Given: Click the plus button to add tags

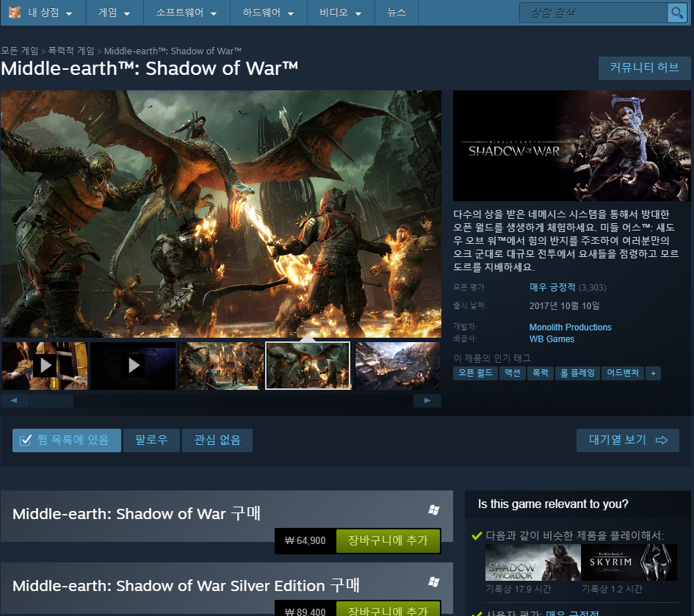Looking at the screenshot, I should tap(654, 373).
